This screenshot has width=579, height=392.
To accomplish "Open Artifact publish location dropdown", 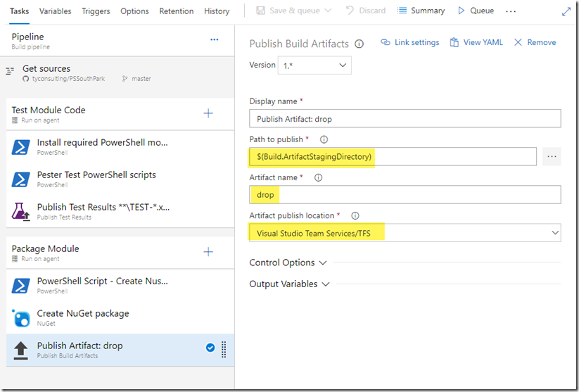I will 405,233.
